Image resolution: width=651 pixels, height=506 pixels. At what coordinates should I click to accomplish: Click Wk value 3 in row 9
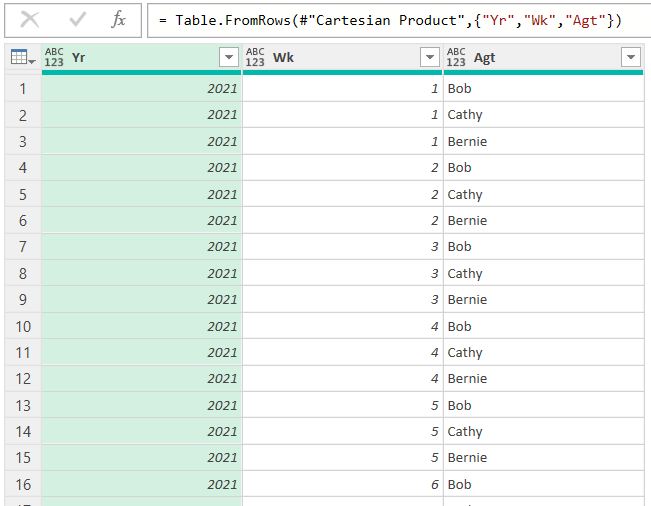click(343, 300)
